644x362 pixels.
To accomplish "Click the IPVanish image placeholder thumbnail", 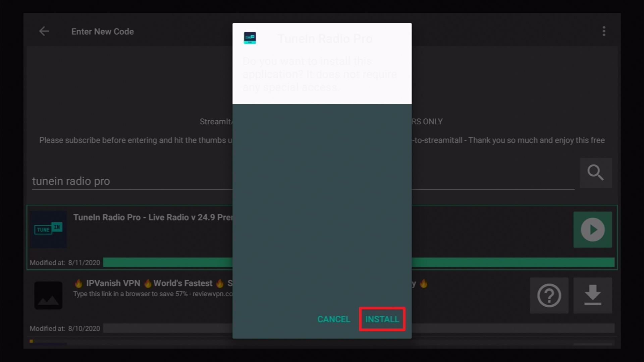I will (48, 295).
